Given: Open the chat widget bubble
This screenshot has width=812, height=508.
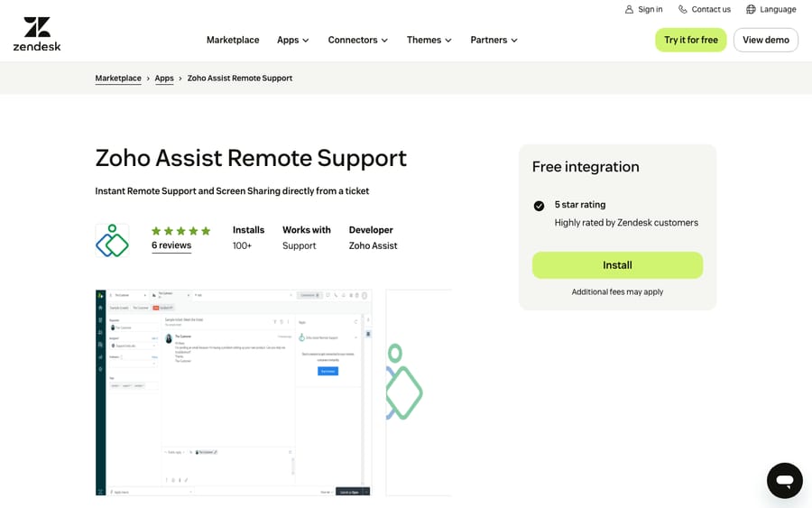Looking at the screenshot, I should click(785, 481).
